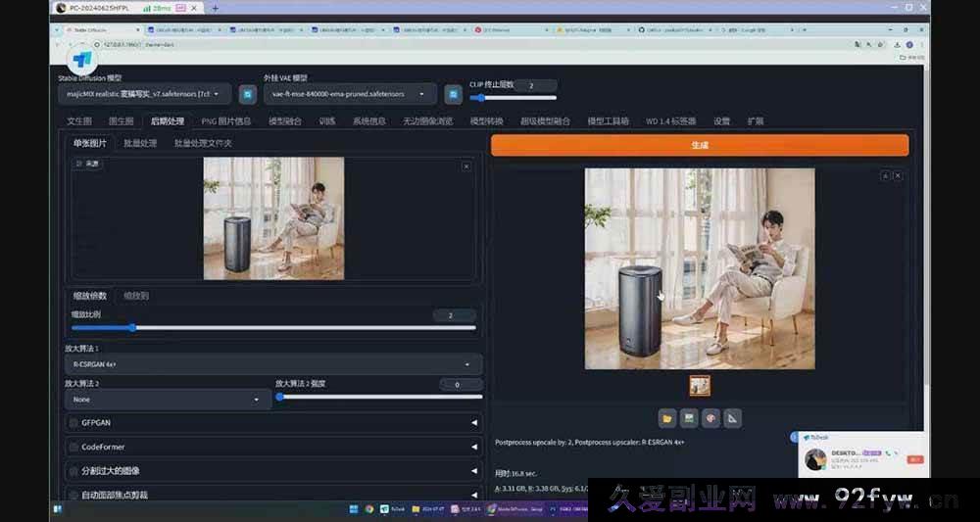980x522 pixels.
Task: Enable the GFPGAN checkbox
Action: pos(73,423)
